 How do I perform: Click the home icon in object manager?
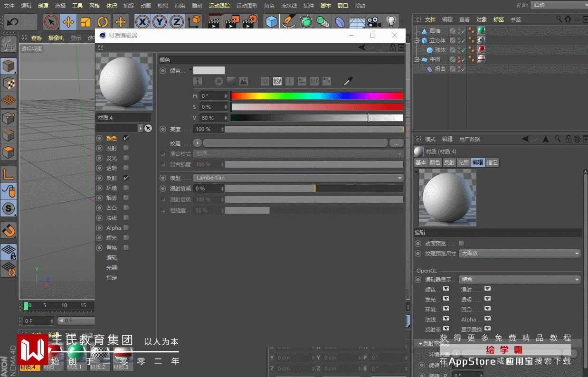(x=568, y=19)
